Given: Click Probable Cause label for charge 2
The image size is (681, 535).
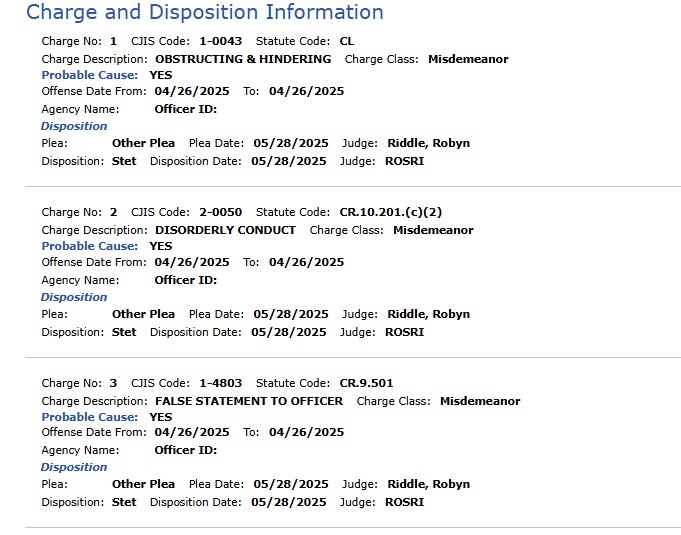Looking at the screenshot, I should tap(89, 246).
